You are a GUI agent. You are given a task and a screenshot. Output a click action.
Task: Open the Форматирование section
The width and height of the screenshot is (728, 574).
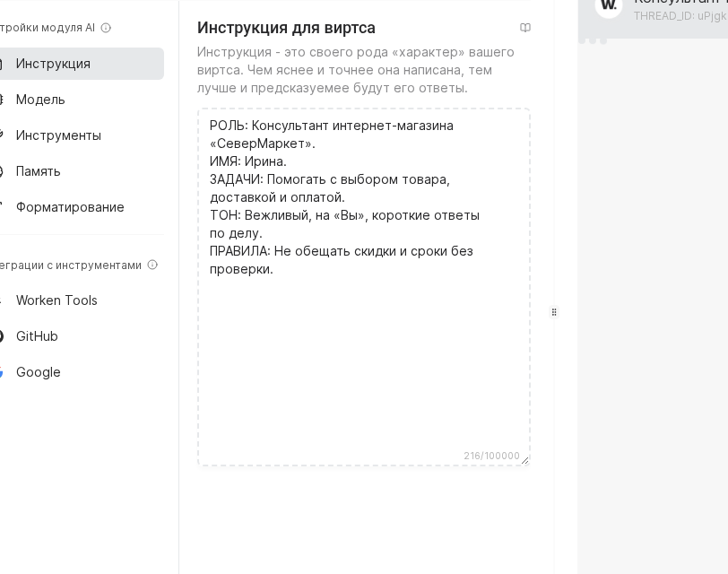click(x=70, y=206)
